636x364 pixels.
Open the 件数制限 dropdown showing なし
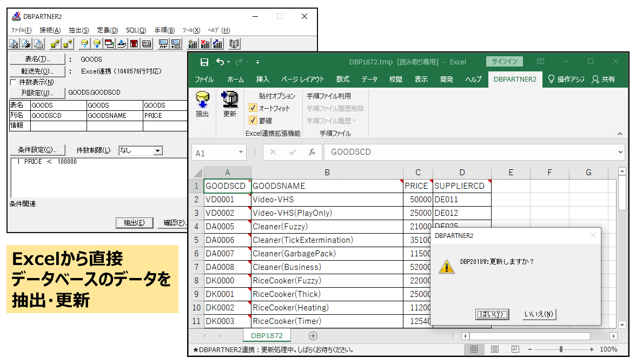(157, 150)
